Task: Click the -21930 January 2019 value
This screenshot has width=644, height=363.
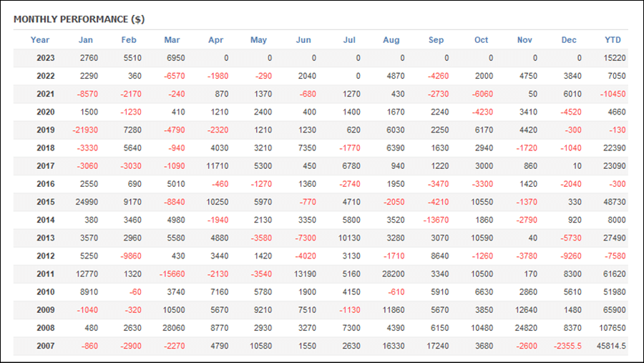Action: [85, 130]
